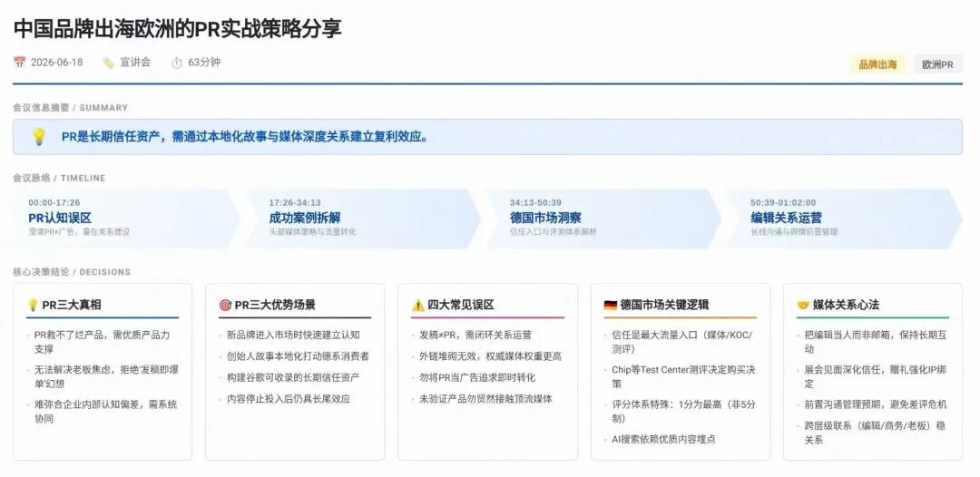Viewport: 980px width, 477px height.
Task: Click the PR三大真相 card heading
Action: coord(72,306)
